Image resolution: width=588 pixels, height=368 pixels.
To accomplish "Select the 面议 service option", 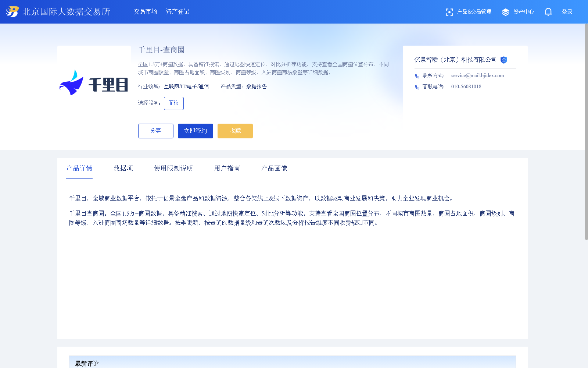I will coord(173,103).
